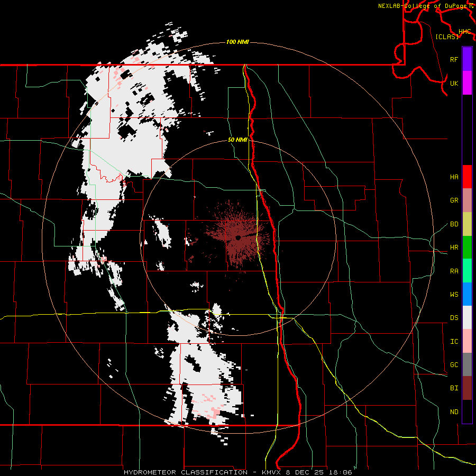
Task: Select the GC legend label
Action: click(x=454, y=365)
